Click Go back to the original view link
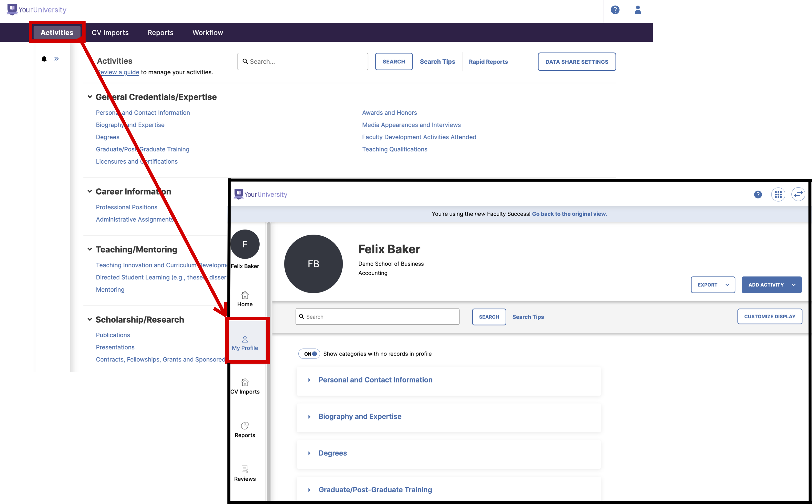This screenshot has height=504, width=812. (569, 214)
